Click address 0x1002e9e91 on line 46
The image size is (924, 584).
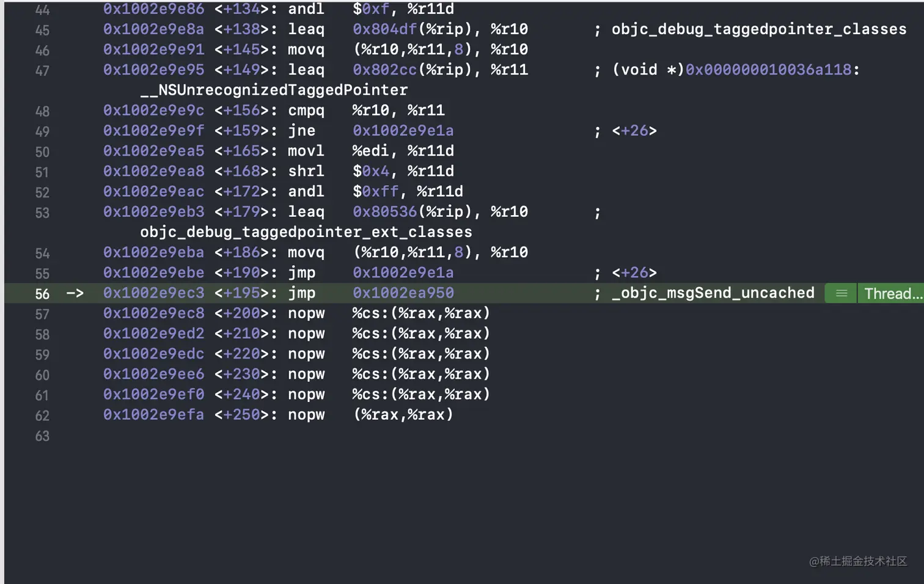(153, 49)
